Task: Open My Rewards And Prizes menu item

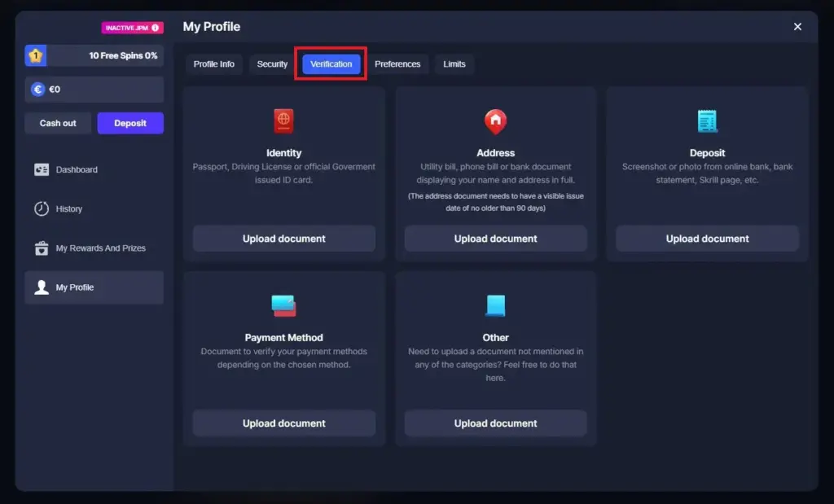Action: [x=94, y=248]
